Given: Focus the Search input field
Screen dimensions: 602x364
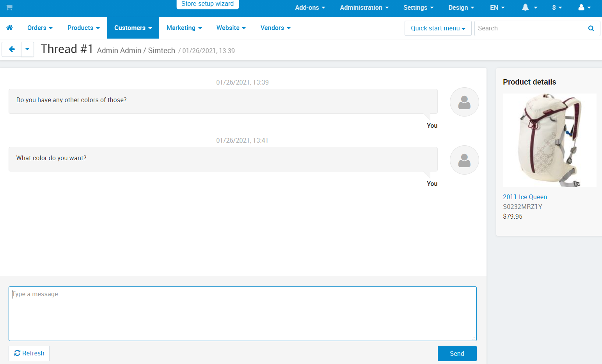Looking at the screenshot, I should [x=528, y=28].
